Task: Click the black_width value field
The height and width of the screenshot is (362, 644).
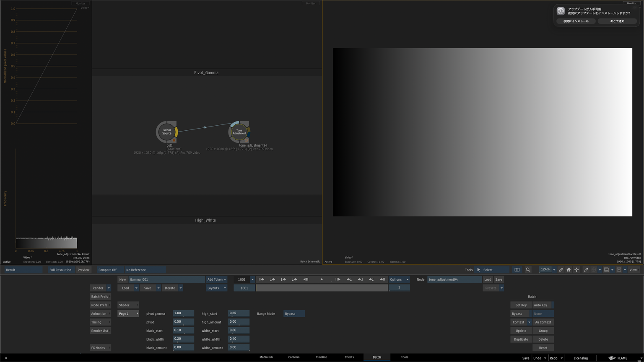Action: [x=183, y=339]
